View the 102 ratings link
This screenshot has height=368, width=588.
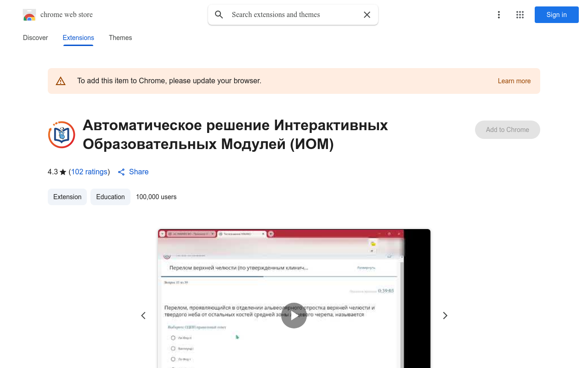pyautogui.click(x=89, y=172)
